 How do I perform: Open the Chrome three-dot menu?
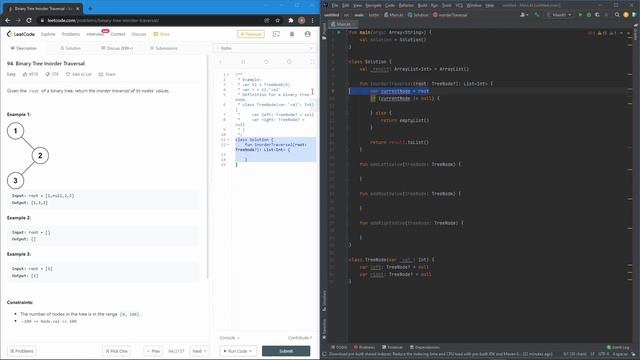point(313,20)
